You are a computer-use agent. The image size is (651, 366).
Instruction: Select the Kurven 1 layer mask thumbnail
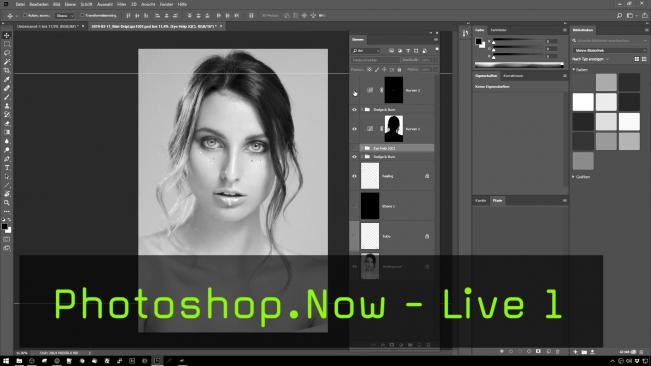pyautogui.click(x=394, y=129)
